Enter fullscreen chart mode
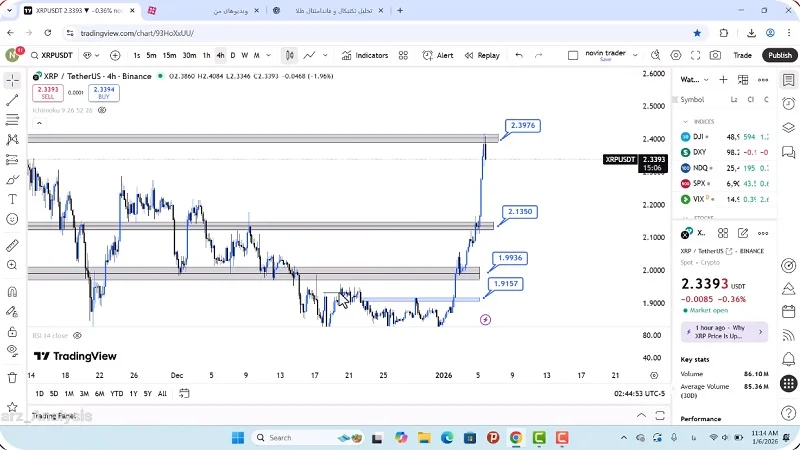The height and width of the screenshot is (450, 800). 696,56
